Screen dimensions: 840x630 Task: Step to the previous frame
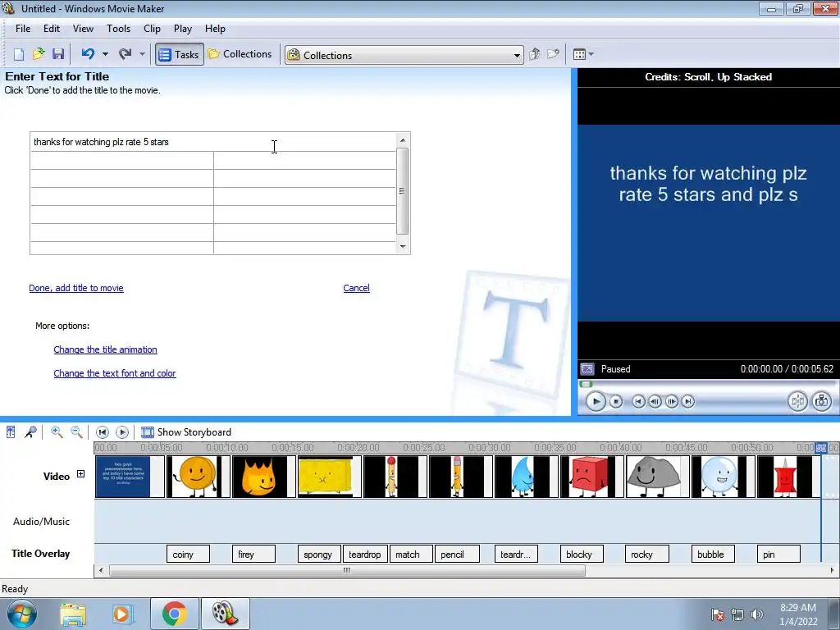click(655, 401)
